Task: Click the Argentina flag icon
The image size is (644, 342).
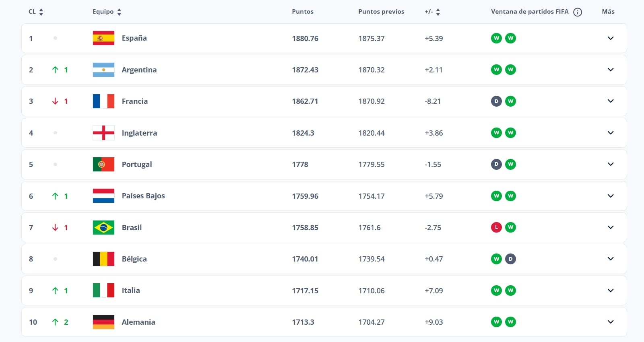Action: (x=103, y=70)
